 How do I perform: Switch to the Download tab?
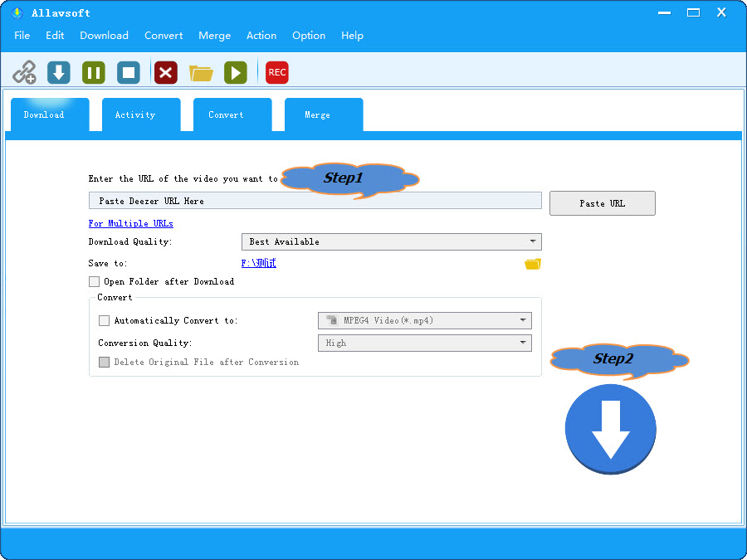coord(50,114)
